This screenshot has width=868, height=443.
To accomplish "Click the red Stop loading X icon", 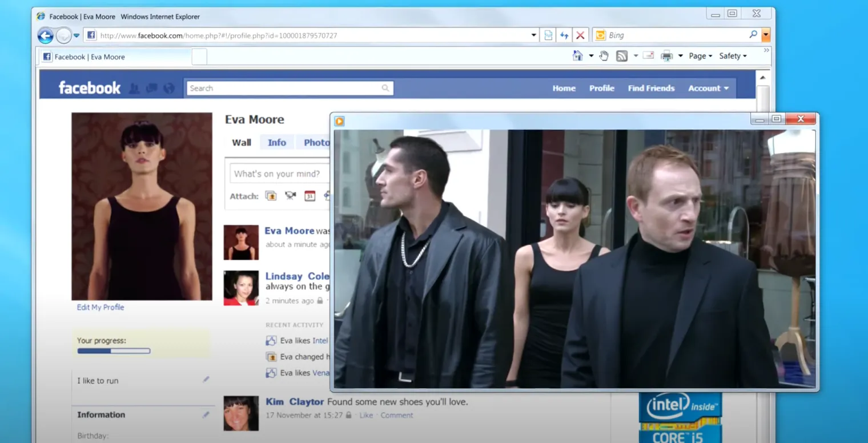I will pyautogui.click(x=580, y=35).
